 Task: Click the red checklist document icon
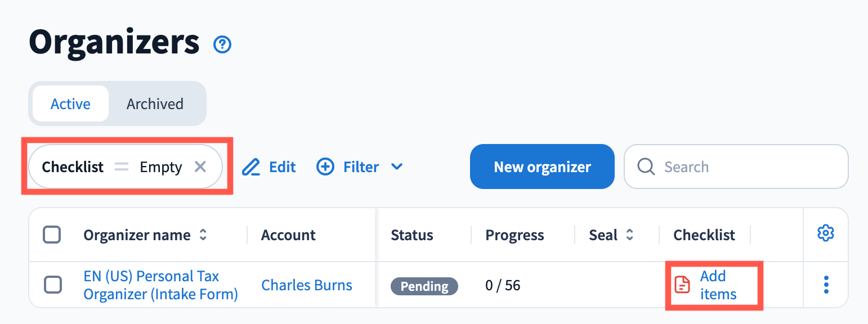[682, 285]
